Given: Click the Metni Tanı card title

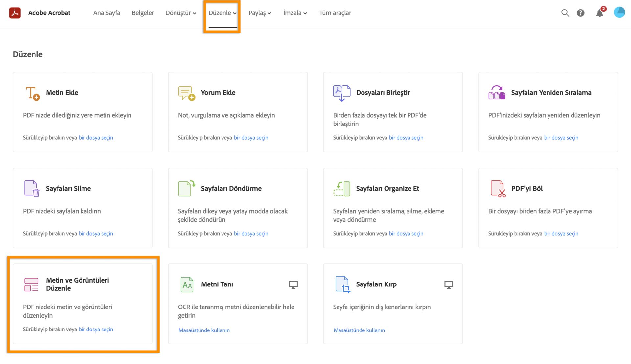Looking at the screenshot, I should click(x=217, y=284).
